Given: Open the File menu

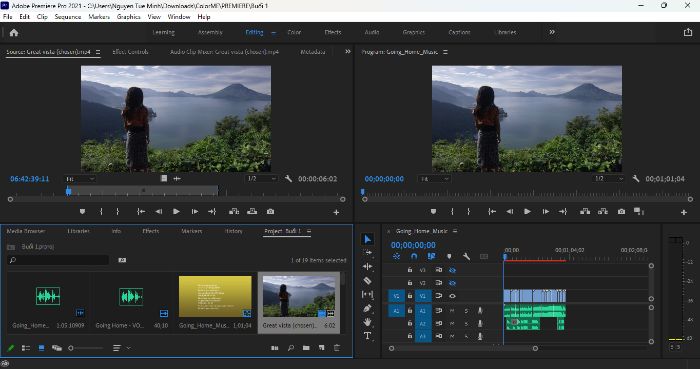Looking at the screenshot, I should 8,17.
